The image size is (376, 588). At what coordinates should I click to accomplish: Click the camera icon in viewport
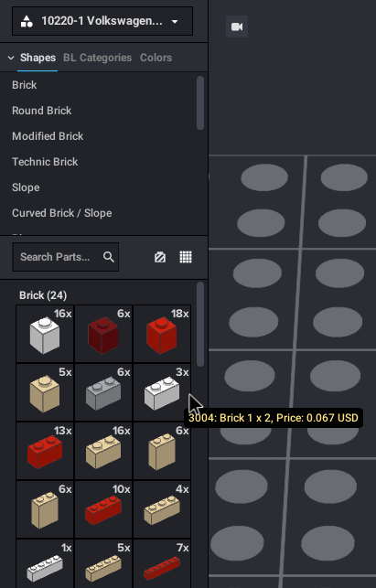(237, 27)
